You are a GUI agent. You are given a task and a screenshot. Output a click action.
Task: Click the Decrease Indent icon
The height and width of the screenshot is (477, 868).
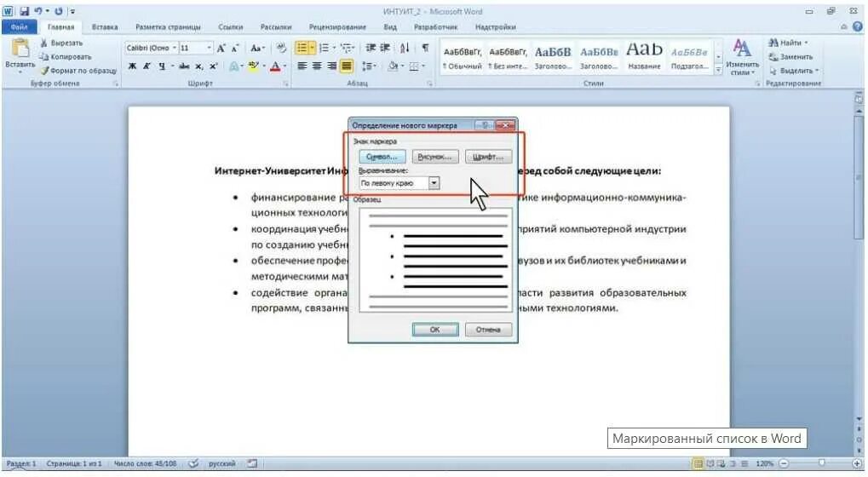pos(371,49)
